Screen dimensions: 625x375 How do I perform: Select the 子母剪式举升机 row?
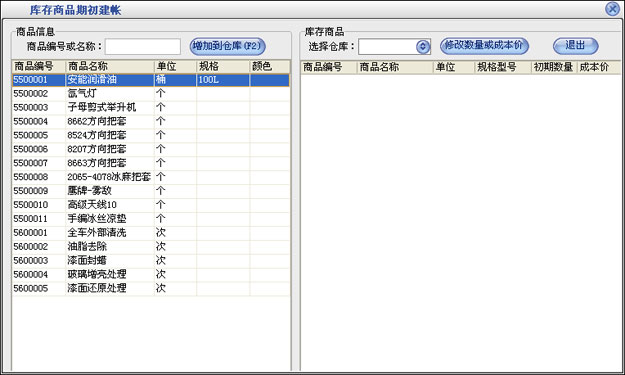click(x=151, y=108)
